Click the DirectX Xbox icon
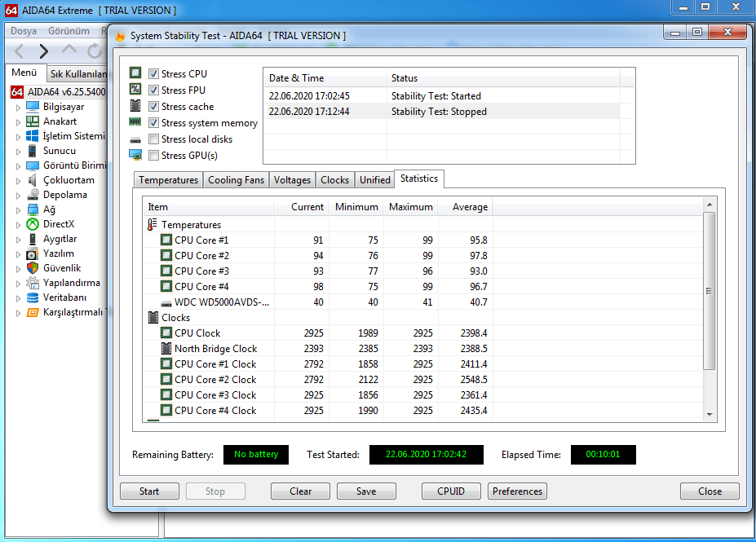Viewport: 756px width, 542px height. click(33, 224)
